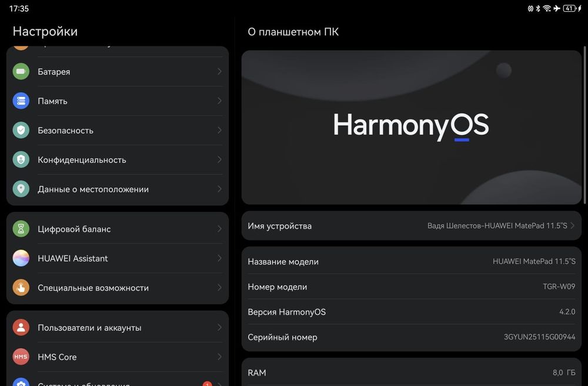Tap the model name HUAWEI MatePad 11.5"S value
Image resolution: width=588 pixels, height=386 pixels.
coord(534,261)
